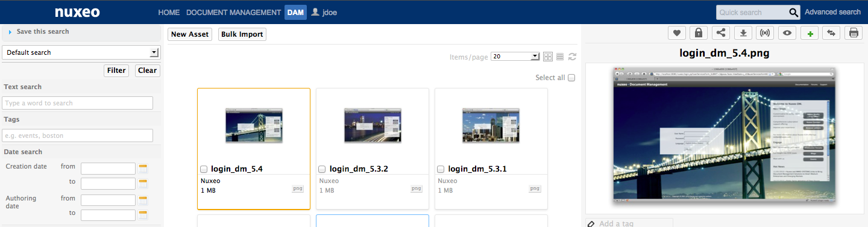Click the Bulk Import button
The width and height of the screenshot is (868, 227).
[x=242, y=34]
